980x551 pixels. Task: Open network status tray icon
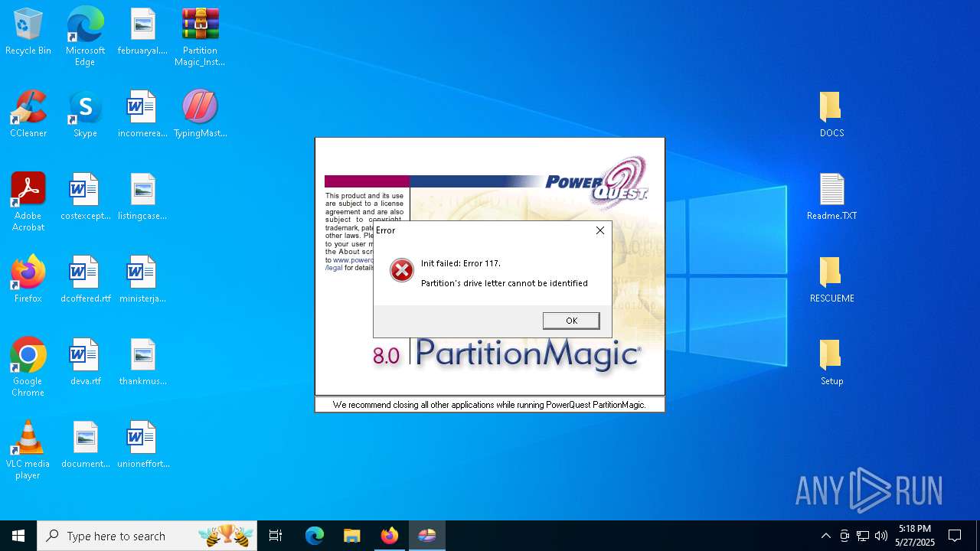coord(863,536)
